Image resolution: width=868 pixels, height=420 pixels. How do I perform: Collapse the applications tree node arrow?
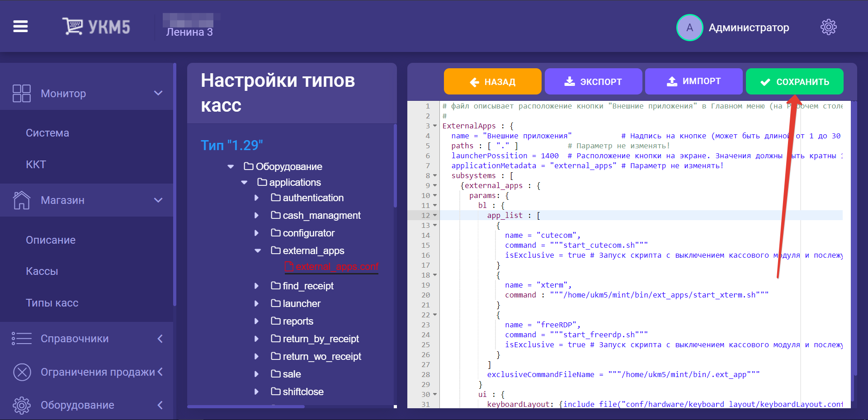(244, 183)
